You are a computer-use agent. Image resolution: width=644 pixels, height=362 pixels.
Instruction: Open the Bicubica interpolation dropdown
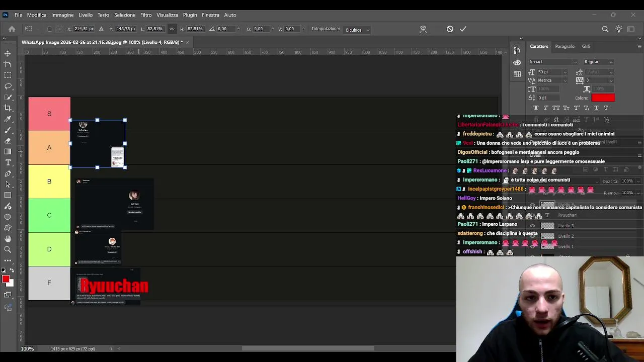click(357, 30)
